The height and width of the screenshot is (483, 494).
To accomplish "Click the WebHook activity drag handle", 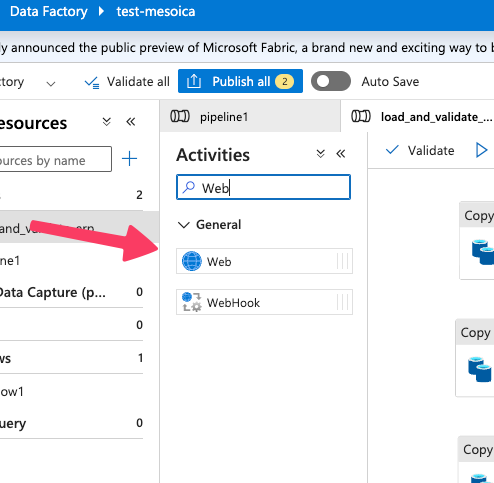I will [343, 302].
